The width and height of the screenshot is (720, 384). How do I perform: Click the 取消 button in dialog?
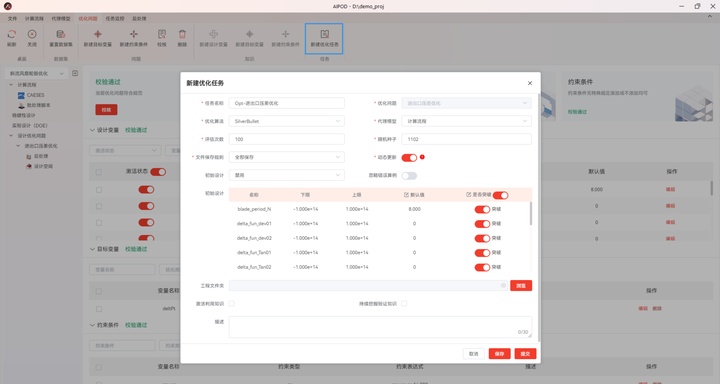(473, 354)
